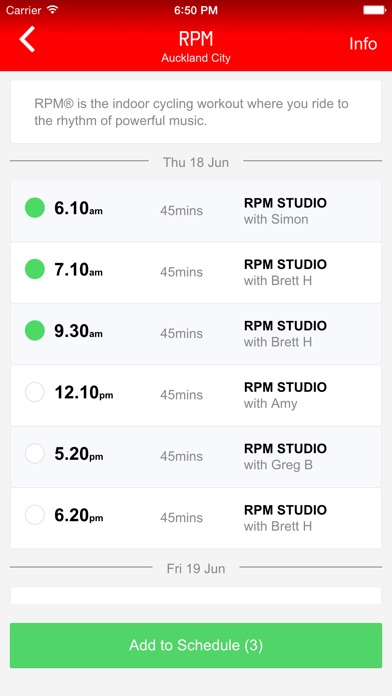Tap the Wi-Fi status icon

click(x=53, y=10)
